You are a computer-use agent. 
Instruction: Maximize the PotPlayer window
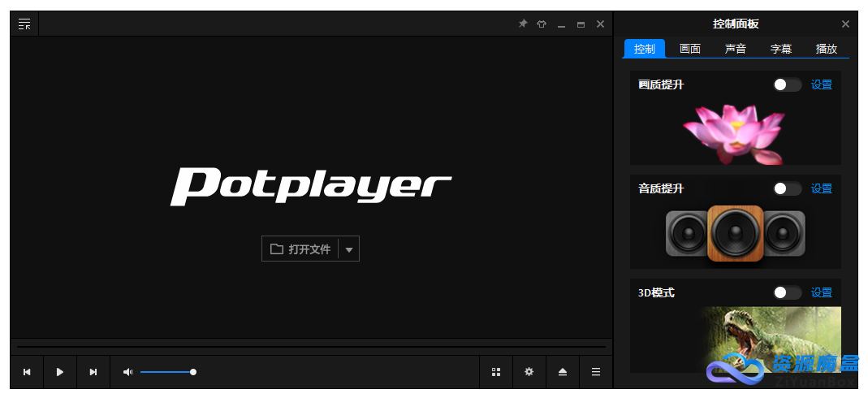(581, 24)
